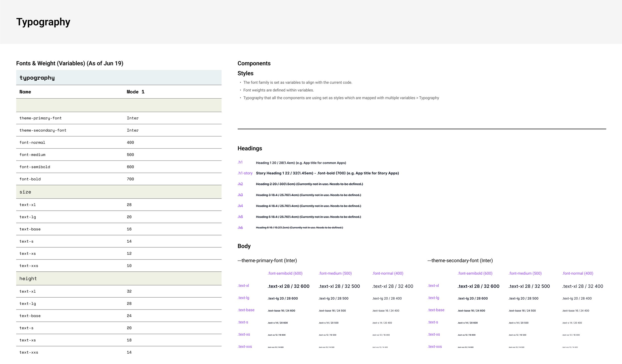Select the font-bold 700 value
Image resolution: width=622 pixels, height=364 pixels.
point(130,179)
